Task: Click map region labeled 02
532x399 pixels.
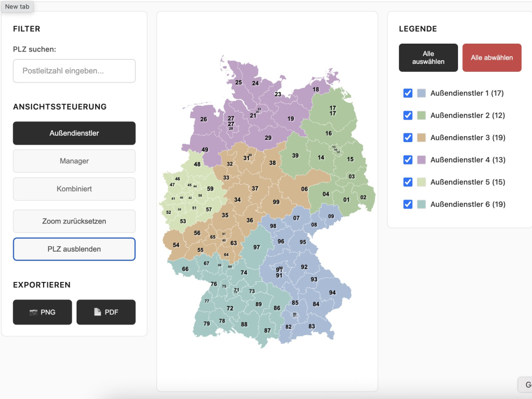Action: [363, 197]
